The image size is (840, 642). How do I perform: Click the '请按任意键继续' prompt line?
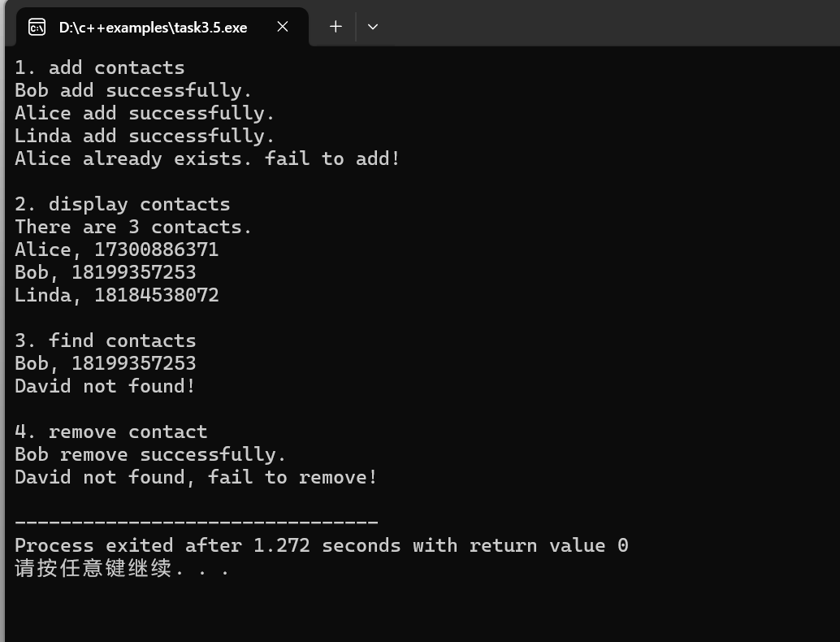pos(122,568)
